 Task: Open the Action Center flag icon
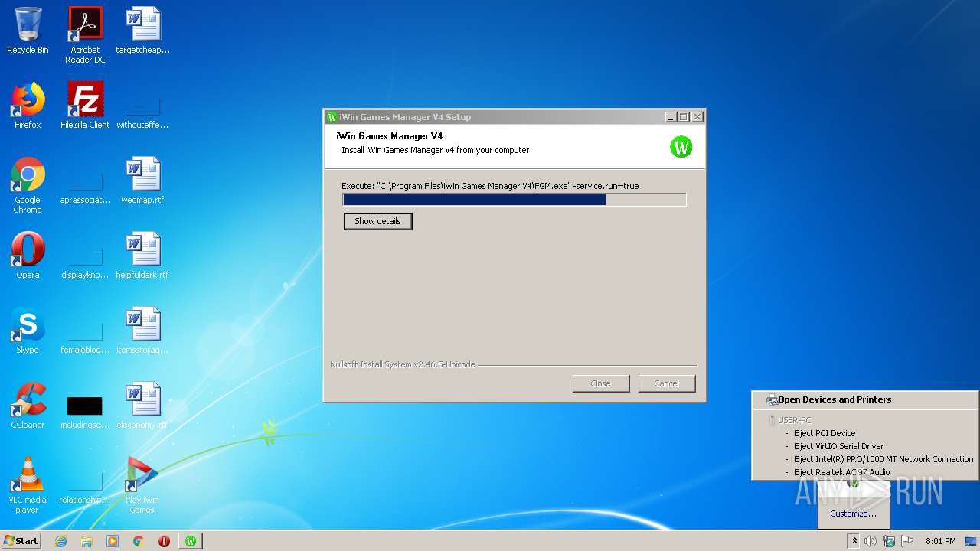tap(907, 541)
